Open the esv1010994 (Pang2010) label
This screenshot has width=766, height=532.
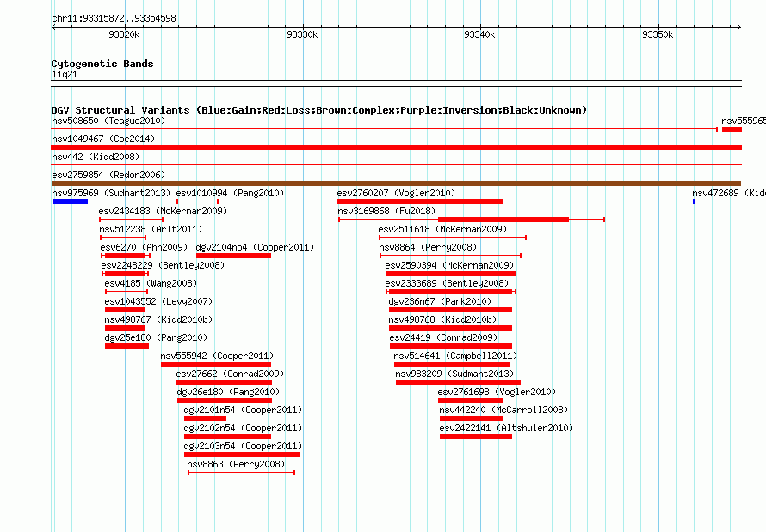tap(230, 193)
